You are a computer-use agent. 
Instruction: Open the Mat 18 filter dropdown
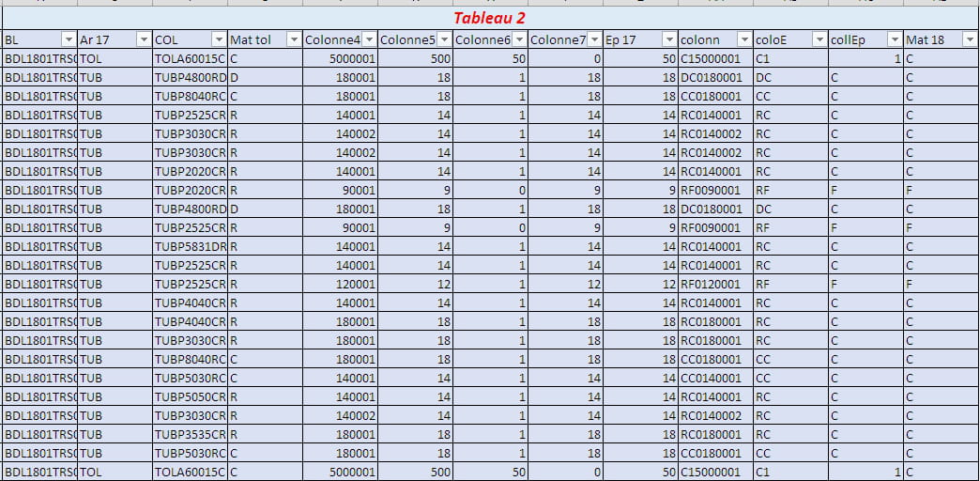[969, 39]
